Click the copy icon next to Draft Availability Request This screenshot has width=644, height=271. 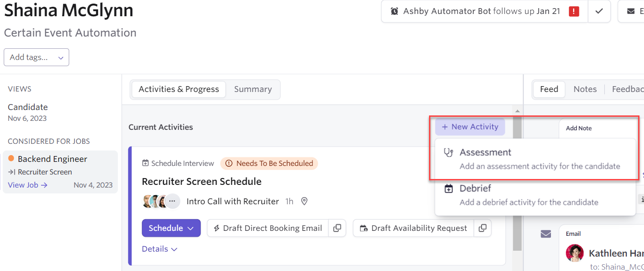coord(482,228)
